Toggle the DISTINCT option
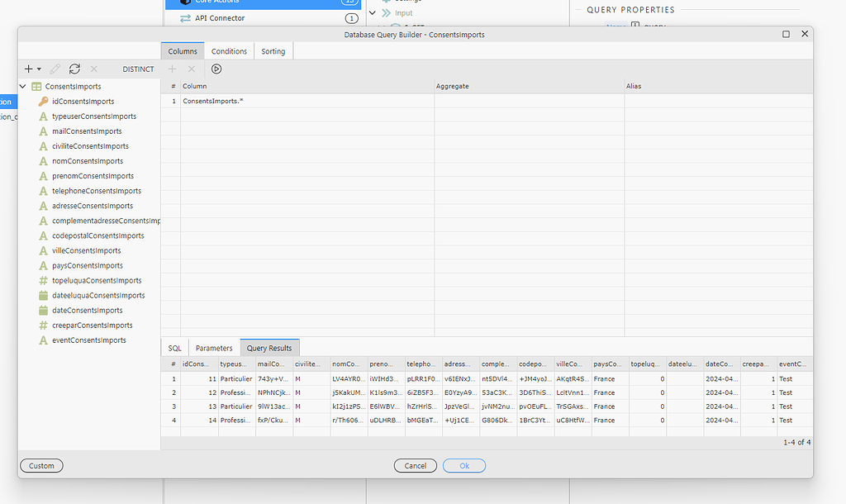The image size is (846, 504). (138, 69)
